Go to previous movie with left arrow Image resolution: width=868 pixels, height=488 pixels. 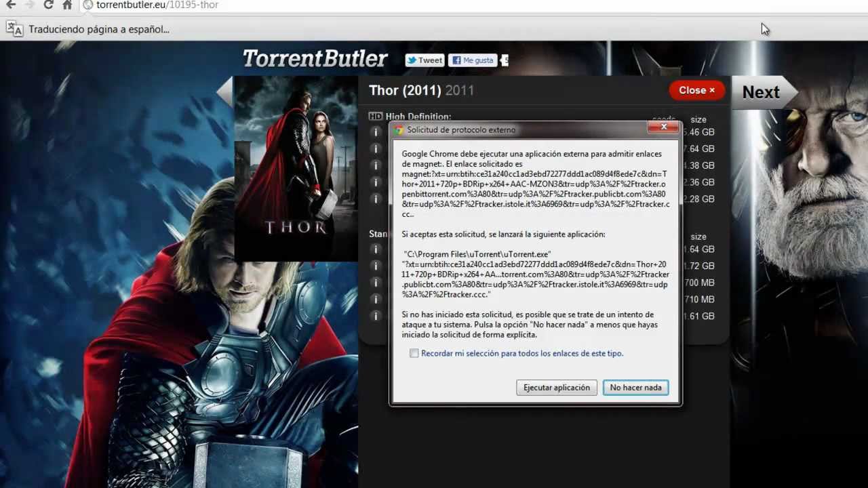point(224,91)
